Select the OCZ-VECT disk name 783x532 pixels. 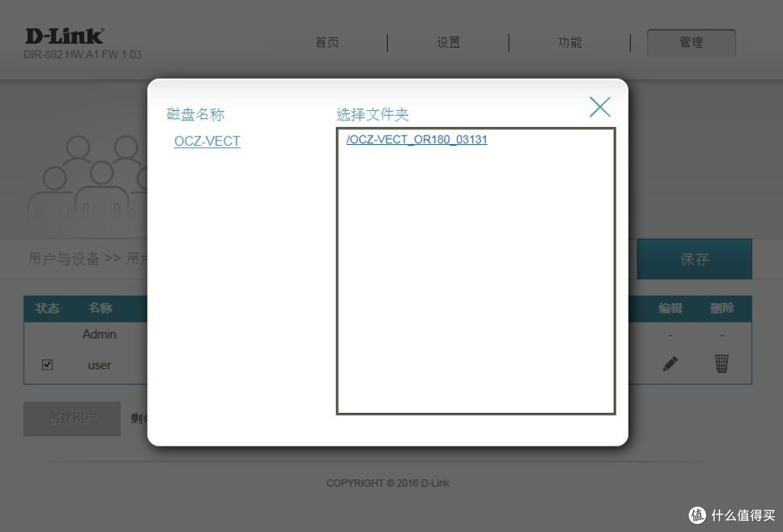click(x=207, y=141)
